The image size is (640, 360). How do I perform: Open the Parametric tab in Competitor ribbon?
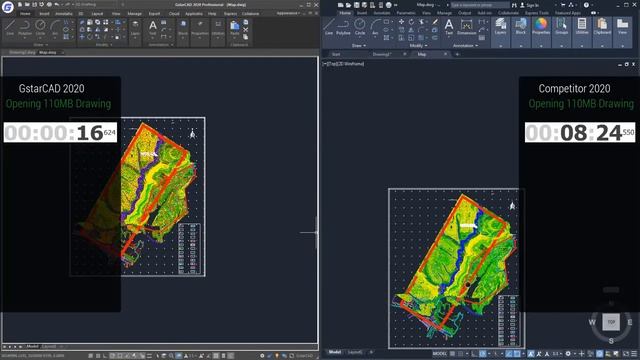(406, 13)
